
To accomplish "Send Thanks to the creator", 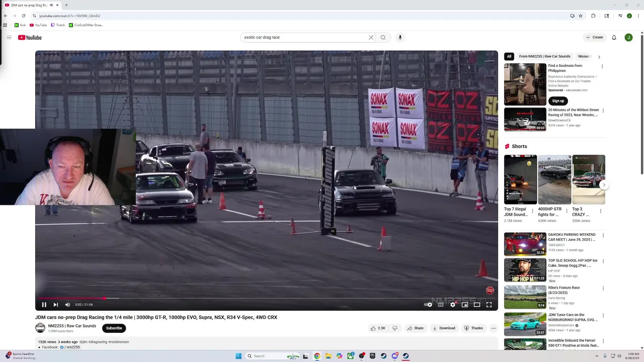I will tap(473, 328).
